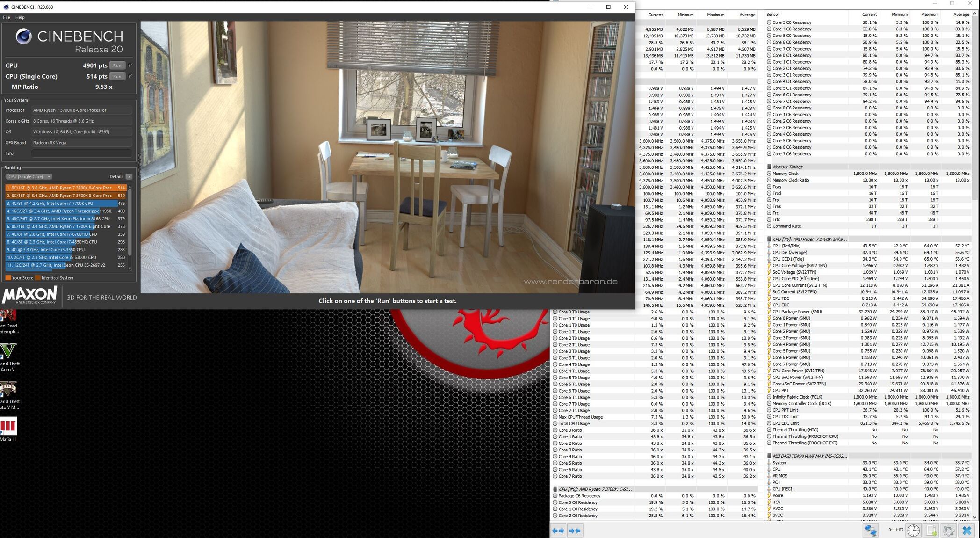The width and height of the screenshot is (980, 538).
Task: Click icon beside Thermal Throttling (HTC) sensor
Action: pos(769,430)
